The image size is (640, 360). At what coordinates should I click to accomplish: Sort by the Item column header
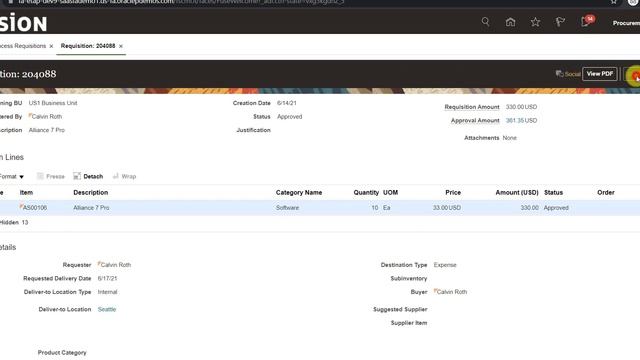click(26, 192)
